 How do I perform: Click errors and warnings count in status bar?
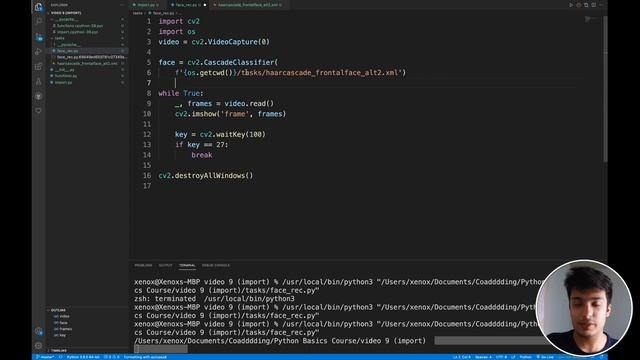(111, 357)
